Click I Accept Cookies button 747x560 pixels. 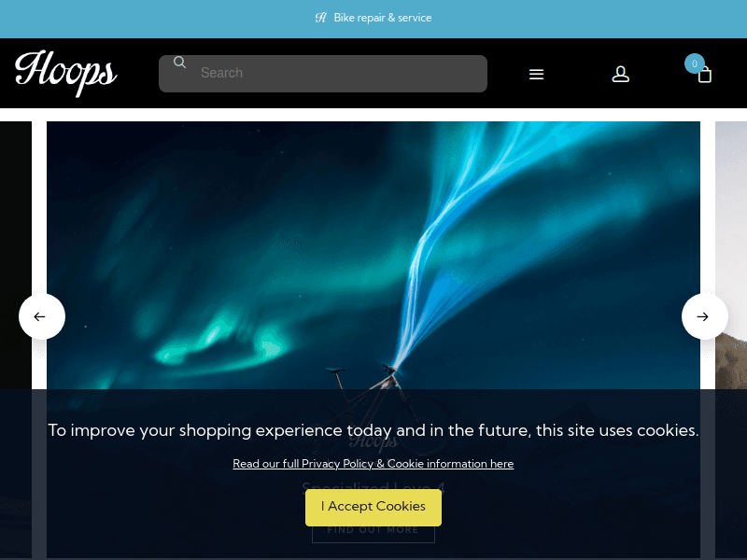pyautogui.click(x=373, y=507)
